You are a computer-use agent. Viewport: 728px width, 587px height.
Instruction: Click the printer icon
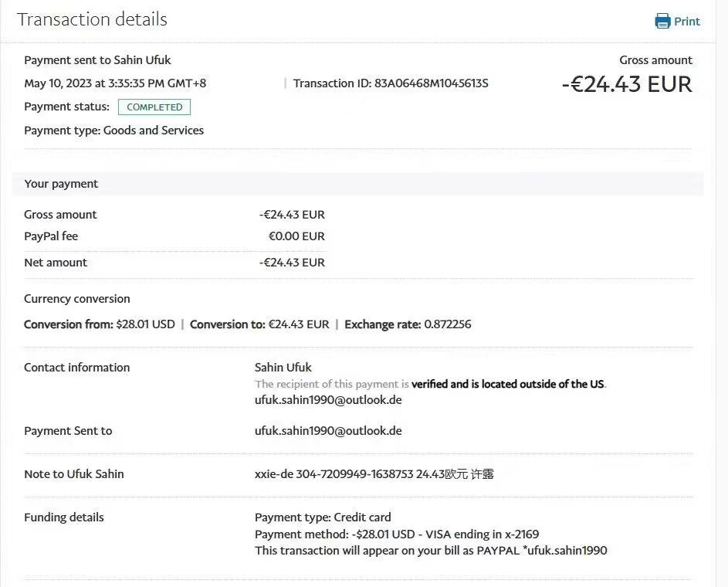[662, 22]
